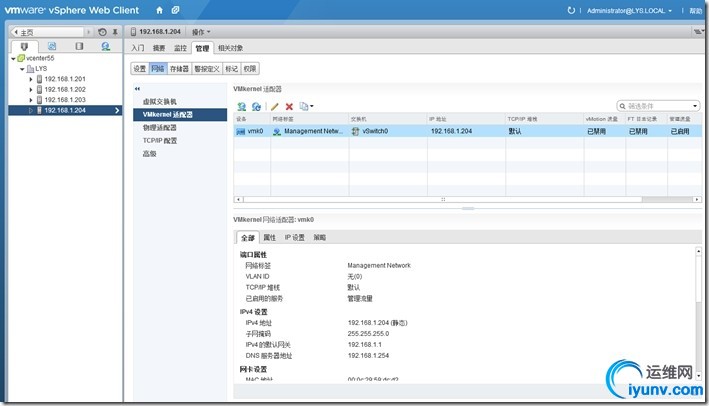Open the 管理 manage tab
The height and width of the screenshot is (406, 709).
coord(202,48)
